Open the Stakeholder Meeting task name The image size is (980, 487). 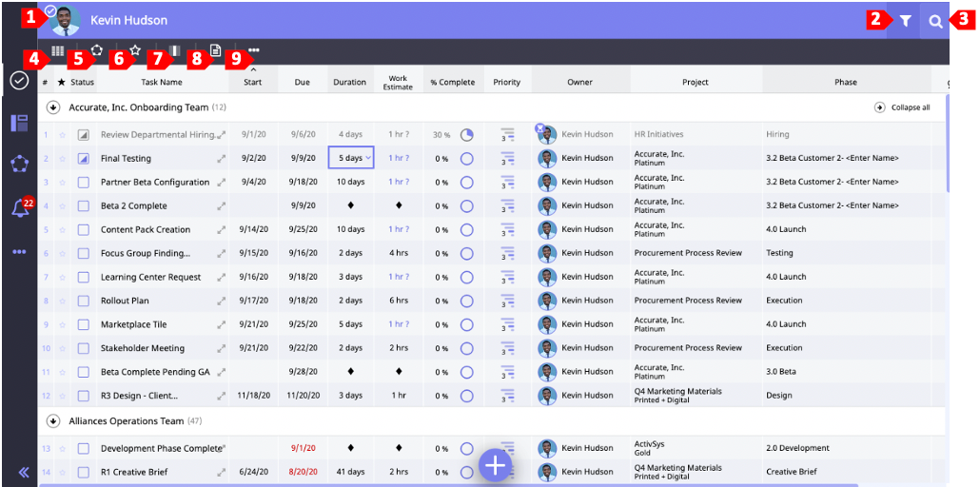coord(143,348)
